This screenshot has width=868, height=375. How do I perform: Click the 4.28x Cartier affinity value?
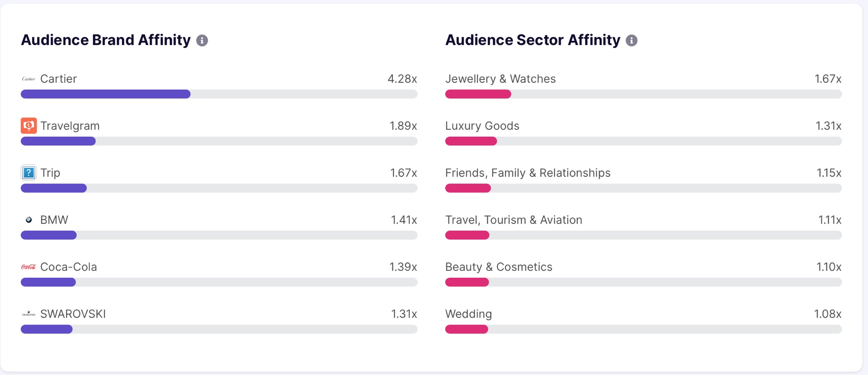click(402, 79)
